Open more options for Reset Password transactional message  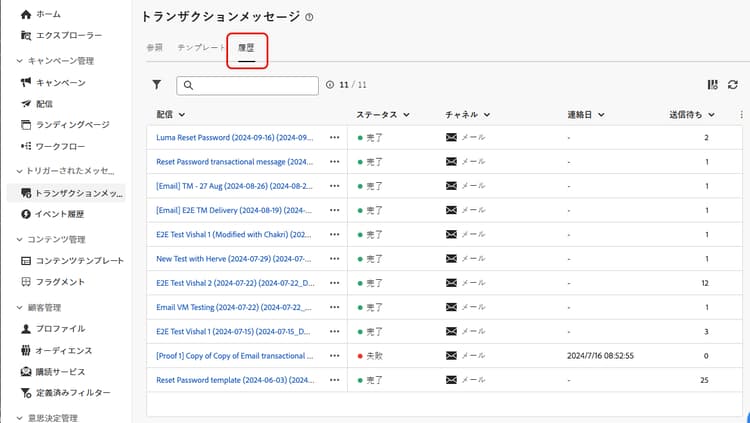tap(334, 162)
